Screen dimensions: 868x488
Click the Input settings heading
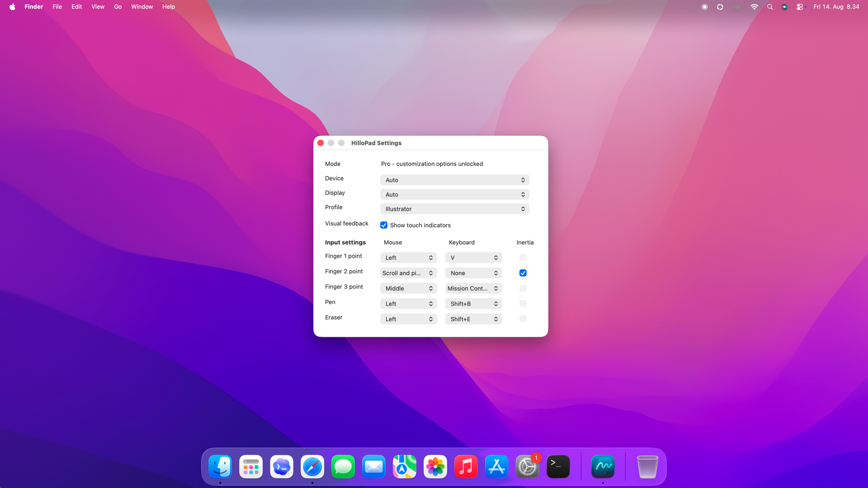pos(345,242)
